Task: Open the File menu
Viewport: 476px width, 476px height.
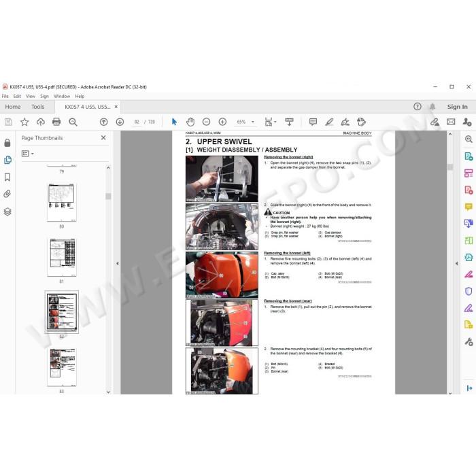Action: click(x=5, y=97)
